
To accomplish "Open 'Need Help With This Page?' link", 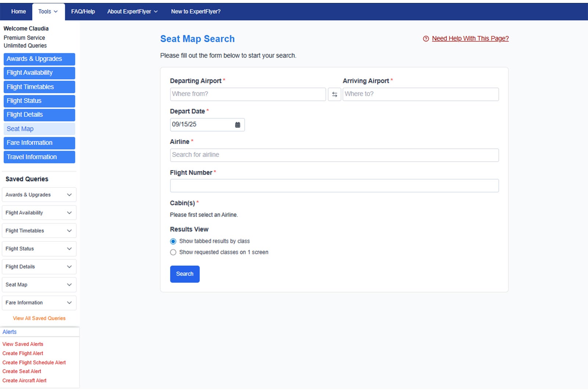I will tap(470, 39).
